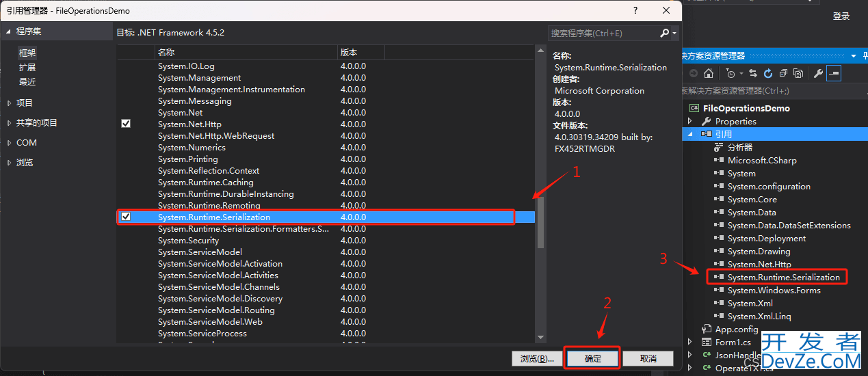Click the reference icon beside Microsoft.CSharp
Image resolution: width=868 pixels, height=376 pixels.
[x=719, y=160]
